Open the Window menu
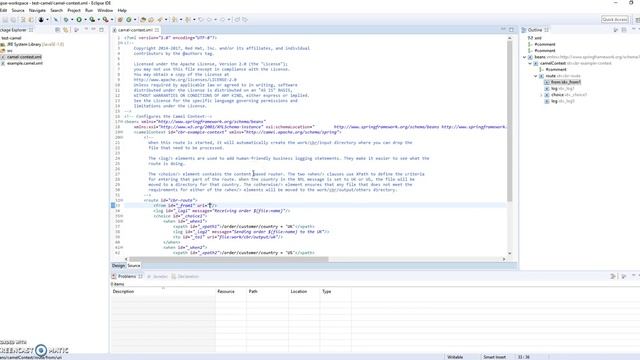Image resolution: width=640 pixels, height=360 pixels. (105, 10)
